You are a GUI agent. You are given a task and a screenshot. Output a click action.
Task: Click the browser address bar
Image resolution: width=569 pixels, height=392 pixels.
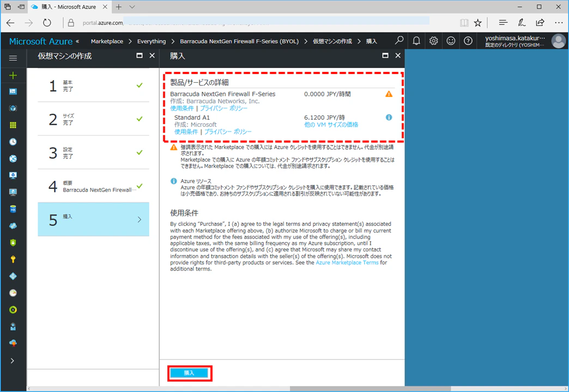pos(256,23)
